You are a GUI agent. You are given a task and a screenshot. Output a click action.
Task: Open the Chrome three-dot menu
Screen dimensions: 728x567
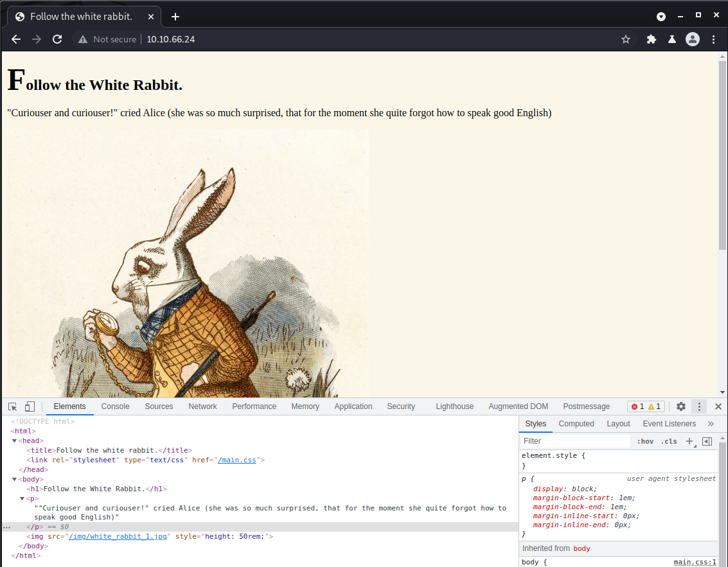tap(714, 39)
